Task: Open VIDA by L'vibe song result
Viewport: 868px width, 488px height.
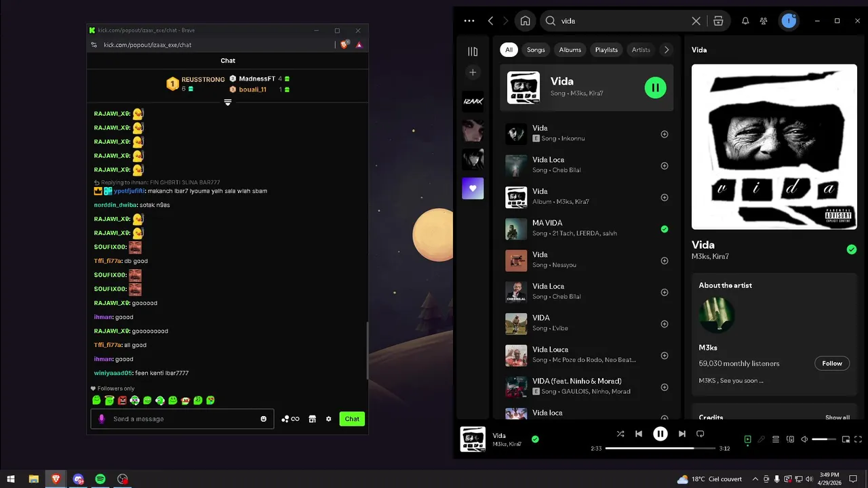Action: [x=587, y=324]
